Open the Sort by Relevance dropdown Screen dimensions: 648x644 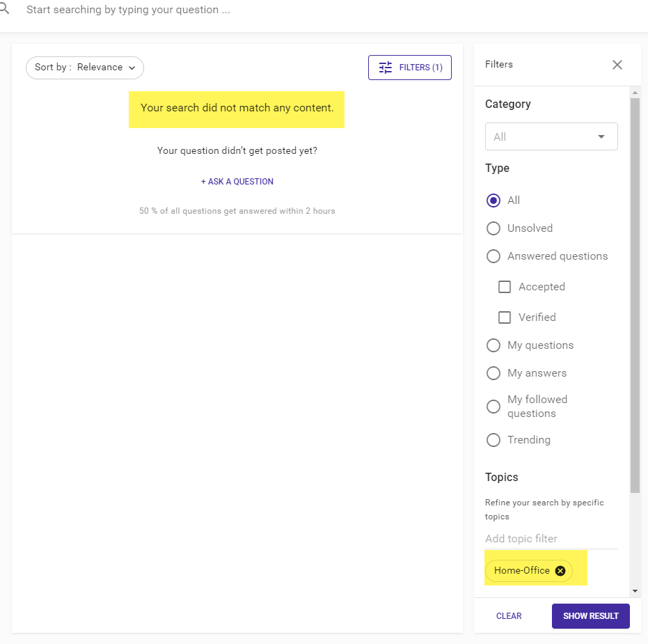[x=85, y=68]
